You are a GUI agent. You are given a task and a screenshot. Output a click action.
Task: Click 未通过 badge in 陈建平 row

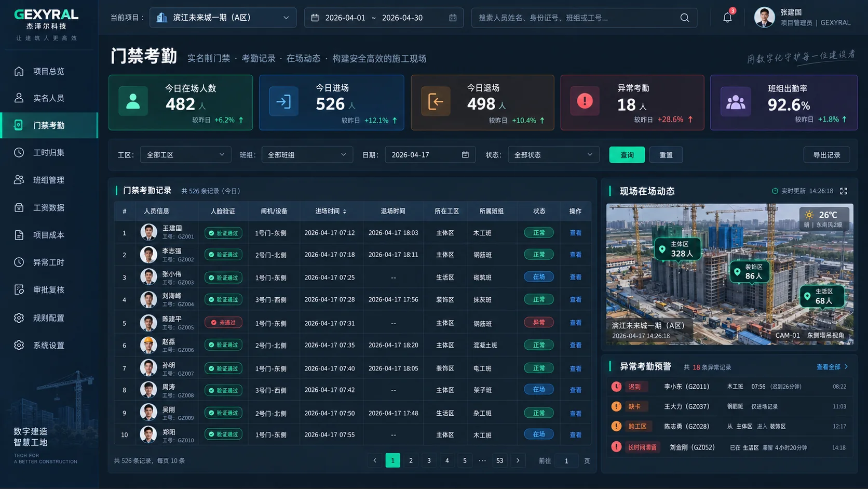coord(223,323)
